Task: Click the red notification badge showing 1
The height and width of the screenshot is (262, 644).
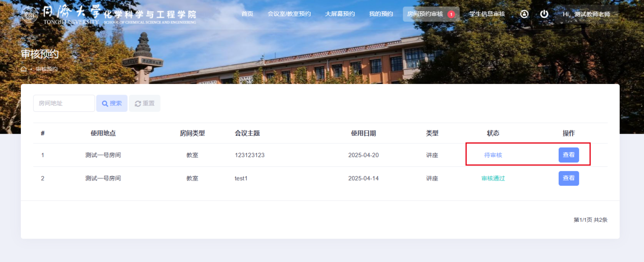Action: [x=451, y=14]
